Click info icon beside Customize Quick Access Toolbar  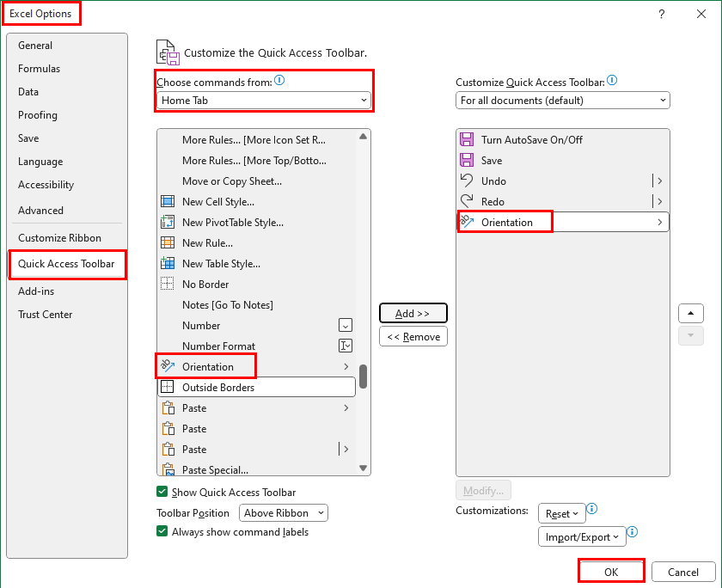pyautogui.click(x=612, y=81)
